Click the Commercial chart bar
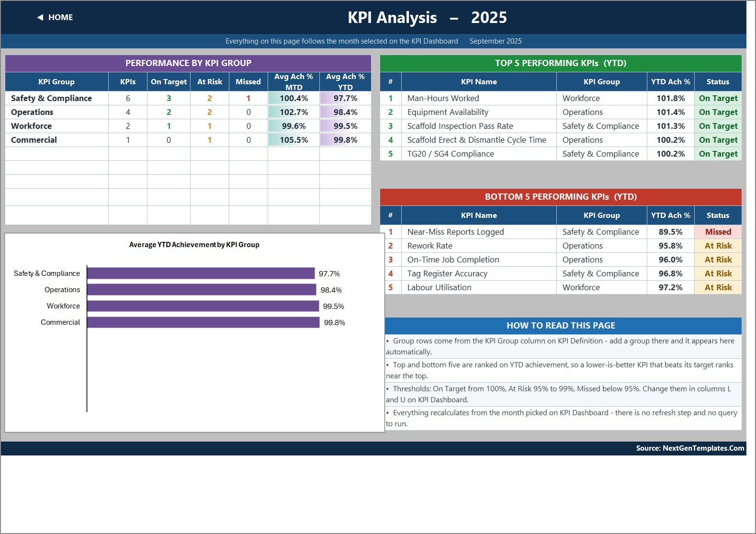 [x=203, y=322]
